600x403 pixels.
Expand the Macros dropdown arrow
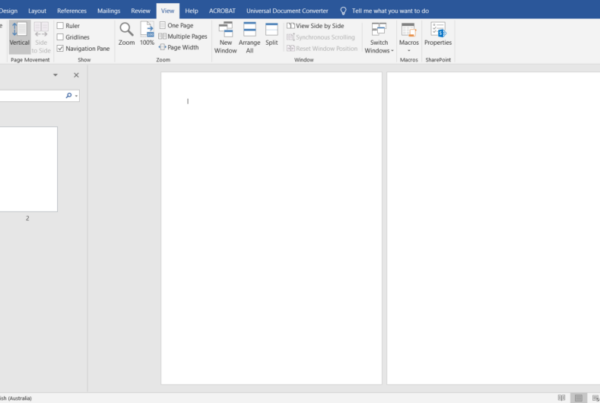tap(409, 51)
